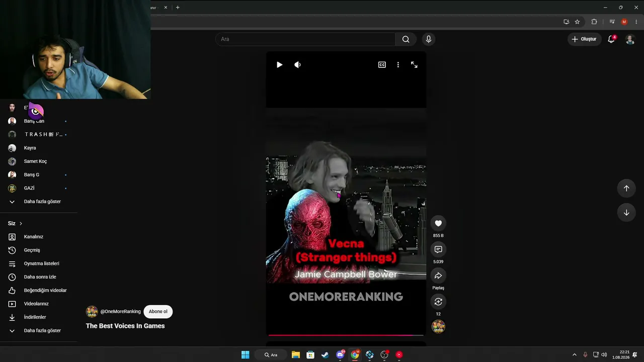Toggle closed captions on the Short
Screen dimensions: 644x362
382,65
